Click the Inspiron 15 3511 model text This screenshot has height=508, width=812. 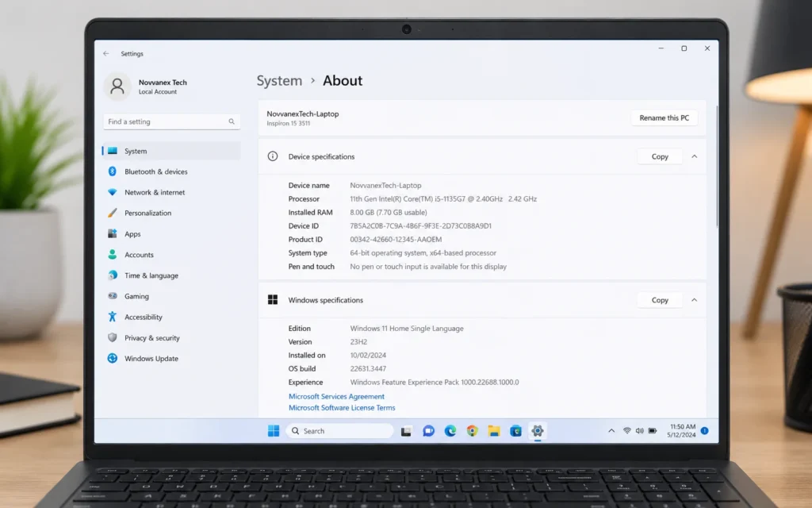click(289, 123)
